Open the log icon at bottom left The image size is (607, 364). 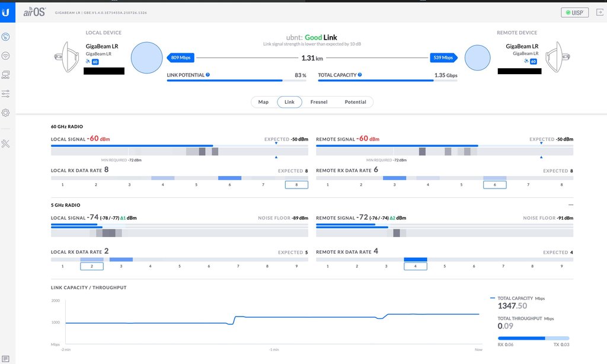6,358
